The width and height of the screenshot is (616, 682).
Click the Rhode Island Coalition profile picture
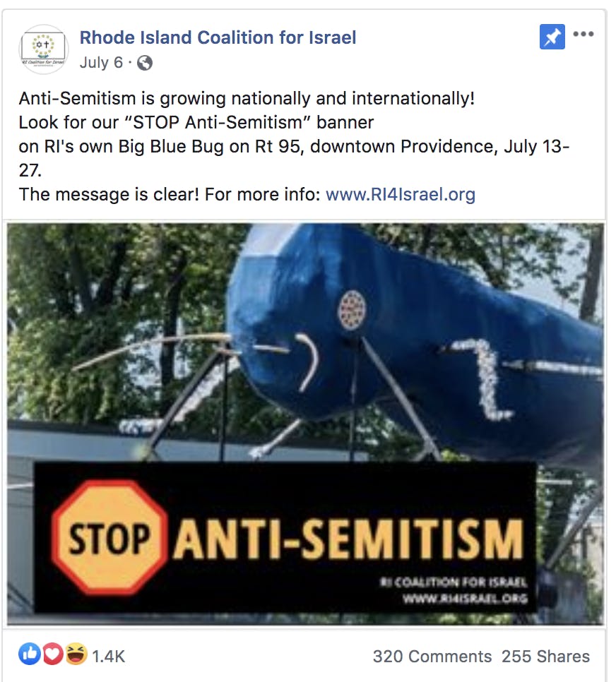click(x=43, y=49)
